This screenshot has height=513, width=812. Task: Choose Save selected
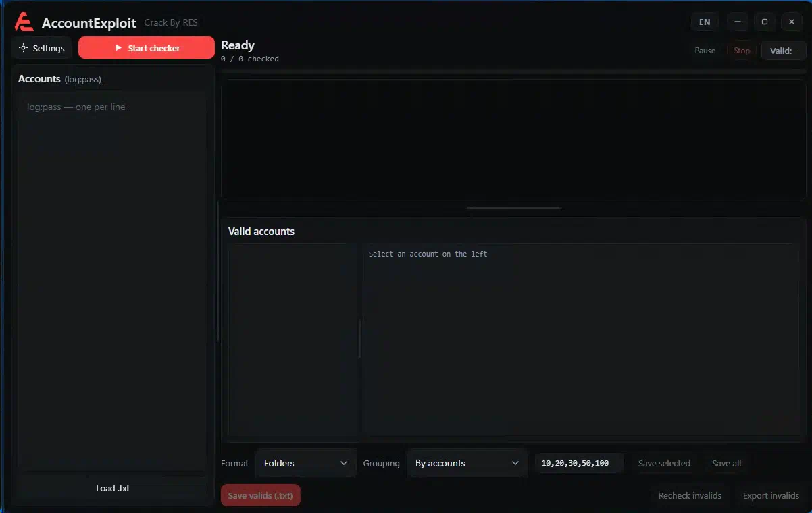click(x=664, y=463)
